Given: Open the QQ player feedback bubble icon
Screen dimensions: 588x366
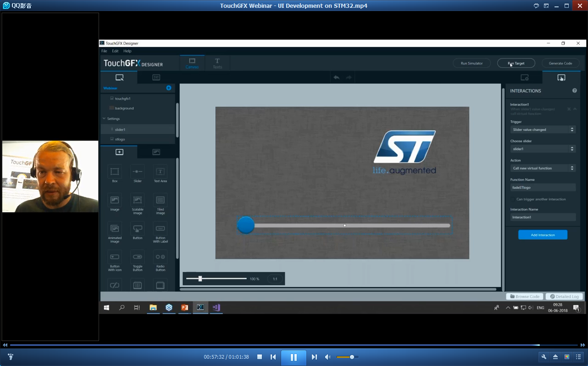Looking at the screenshot, I should 536,6.
